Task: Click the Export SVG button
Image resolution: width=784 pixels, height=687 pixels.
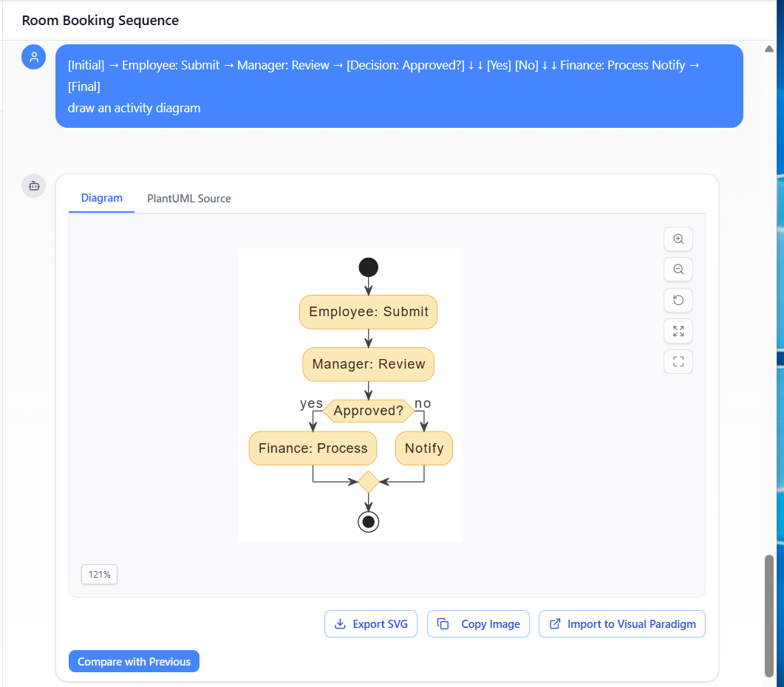Action: point(371,623)
